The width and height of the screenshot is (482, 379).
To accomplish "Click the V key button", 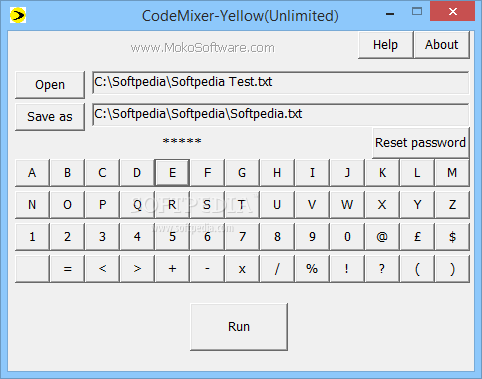I will pyautogui.click(x=312, y=205).
